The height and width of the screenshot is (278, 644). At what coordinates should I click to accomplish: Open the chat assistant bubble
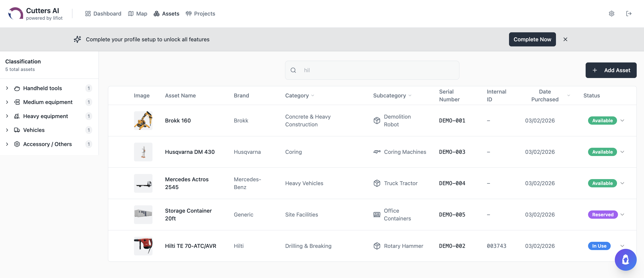tap(625, 260)
